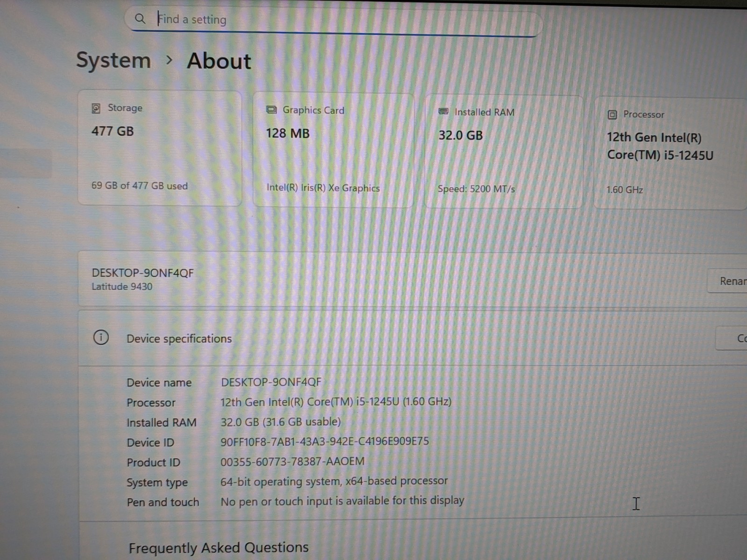Click the 128 MB graphics value

pos(288,133)
